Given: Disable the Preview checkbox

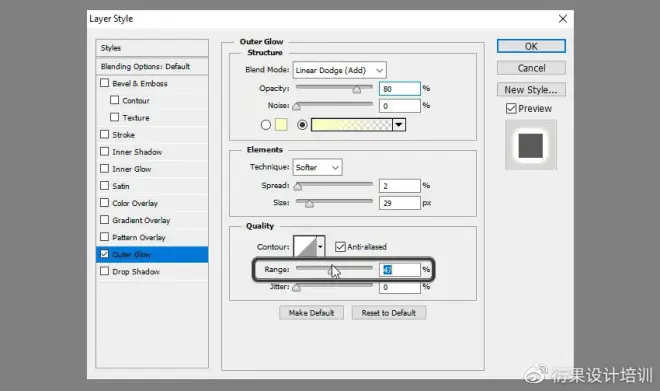Looking at the screenshot, I should tap(511, 109).
